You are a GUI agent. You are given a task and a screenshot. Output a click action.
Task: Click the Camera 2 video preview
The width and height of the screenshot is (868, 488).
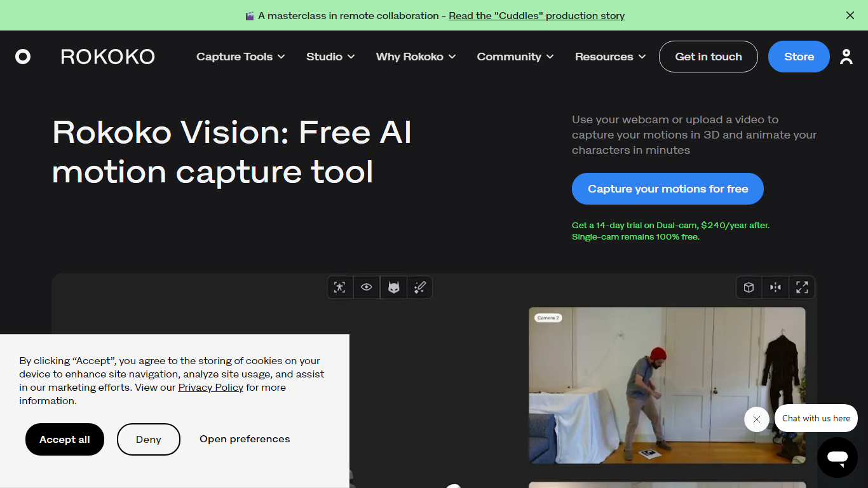667,385
